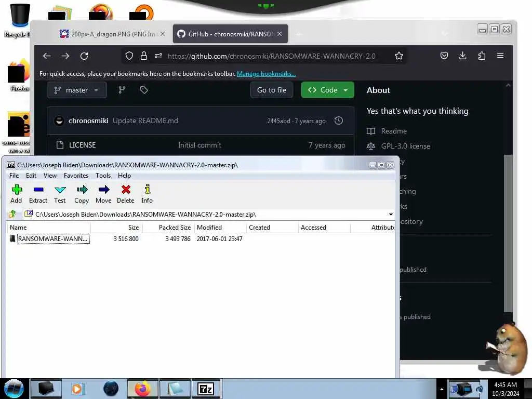Image resolution: width=532 pixels, height=399 pixels.
Task: Open the Firefox Downloads panel
Action: [x=463, y=56]
